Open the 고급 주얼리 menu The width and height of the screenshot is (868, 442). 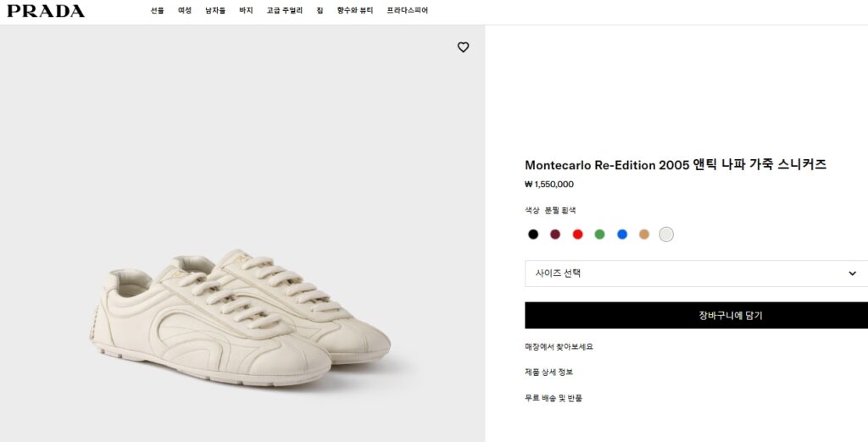point(284,11)
